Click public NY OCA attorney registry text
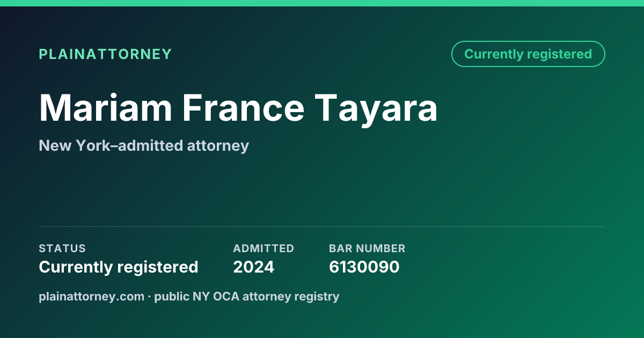 coord(247,296)
